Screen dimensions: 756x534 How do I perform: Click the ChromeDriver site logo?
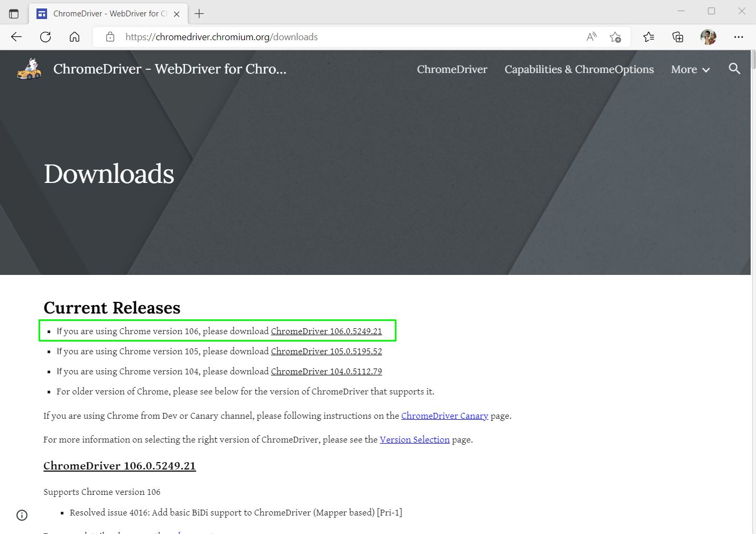tap(30, 69)
